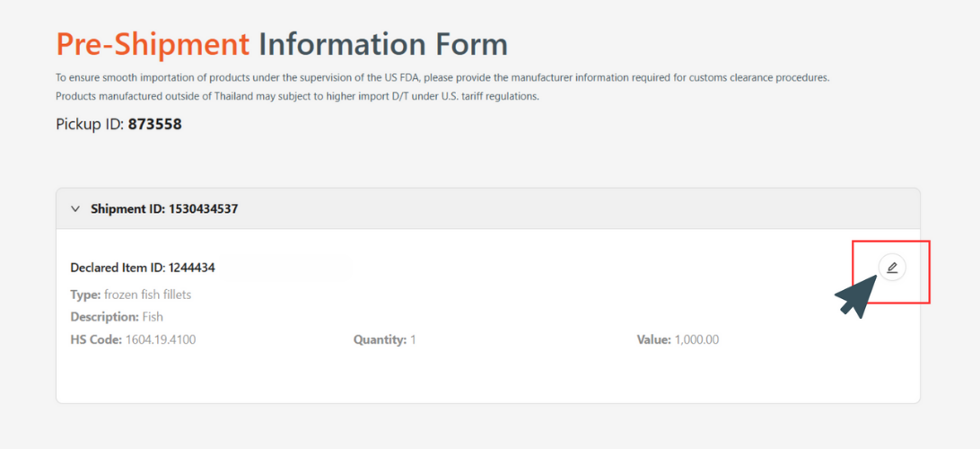
Task: Click the bold "Value:" label
Action: point(653,339)
